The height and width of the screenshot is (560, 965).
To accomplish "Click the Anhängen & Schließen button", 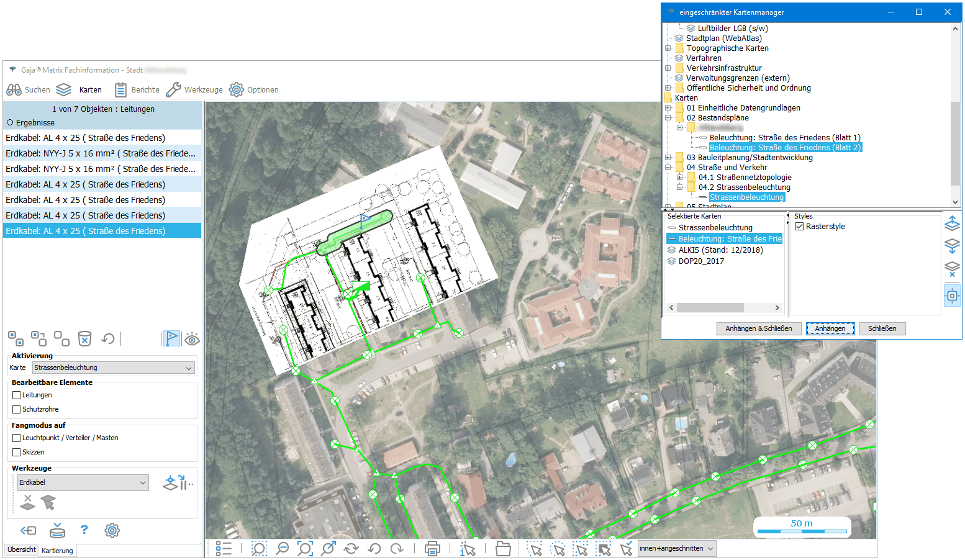I will pos(758,328).
